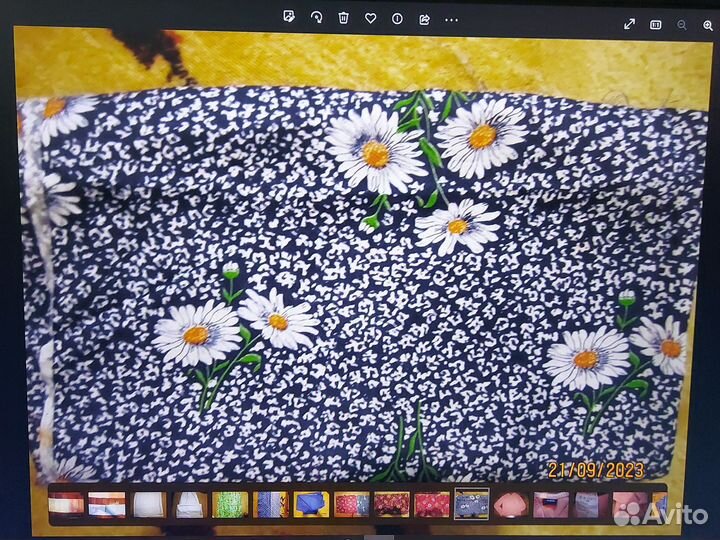
Task: Click the Share icon
Action: tap(424, 18)
